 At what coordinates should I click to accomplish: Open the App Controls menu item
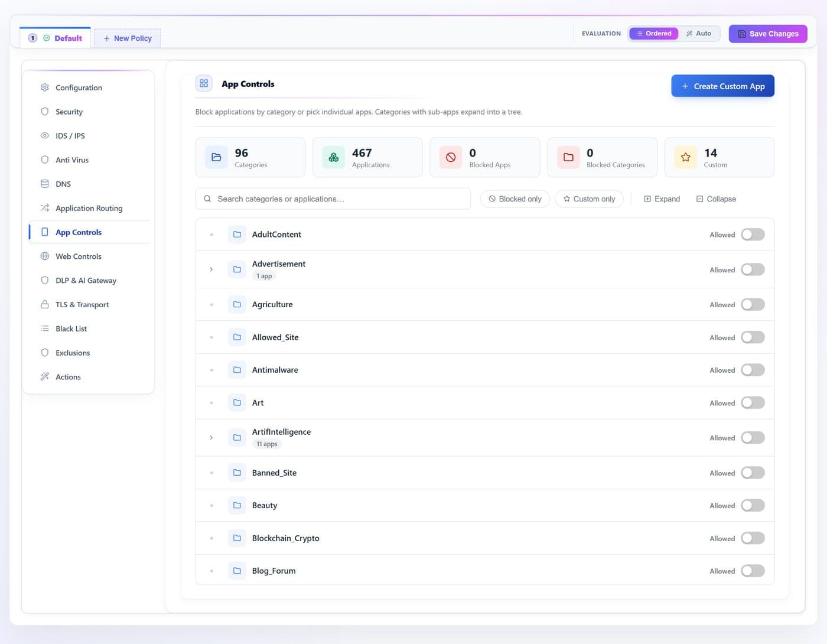89,232
